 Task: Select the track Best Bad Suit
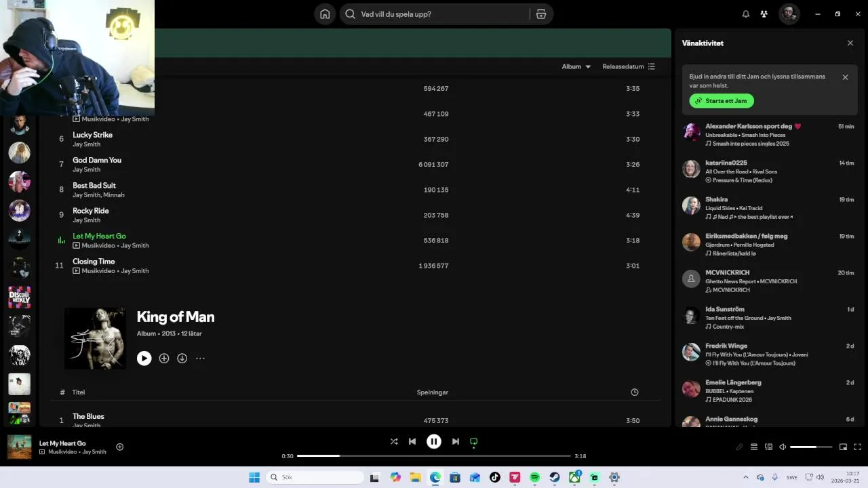click(94, 185)
